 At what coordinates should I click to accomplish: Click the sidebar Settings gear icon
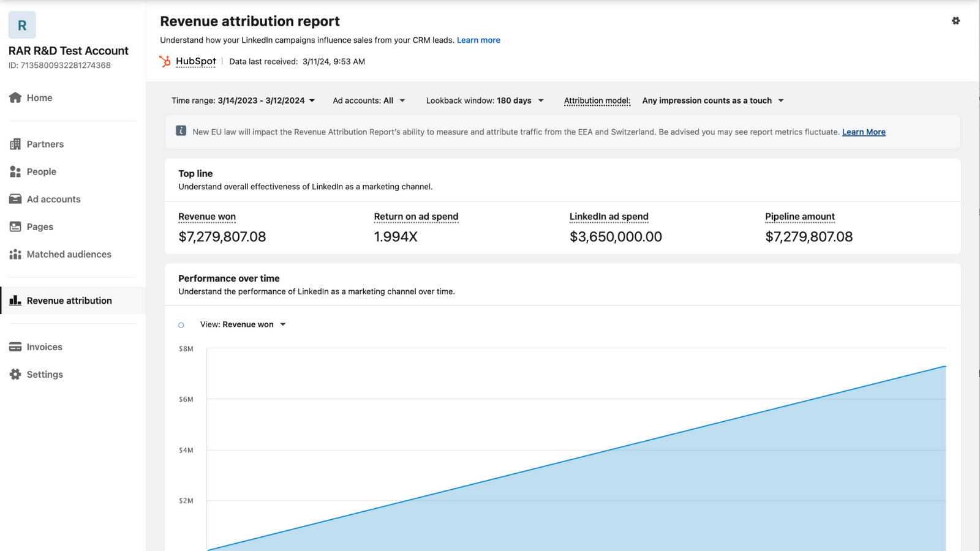click(15, 375)
